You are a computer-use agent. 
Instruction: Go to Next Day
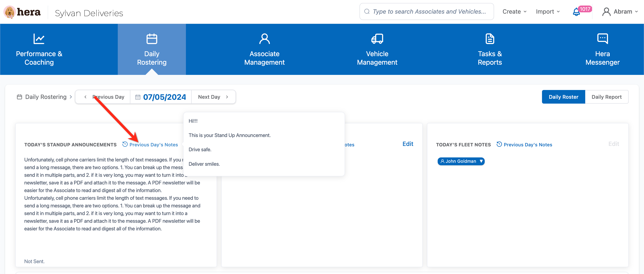pyautogui.click(x=213, y=97)
